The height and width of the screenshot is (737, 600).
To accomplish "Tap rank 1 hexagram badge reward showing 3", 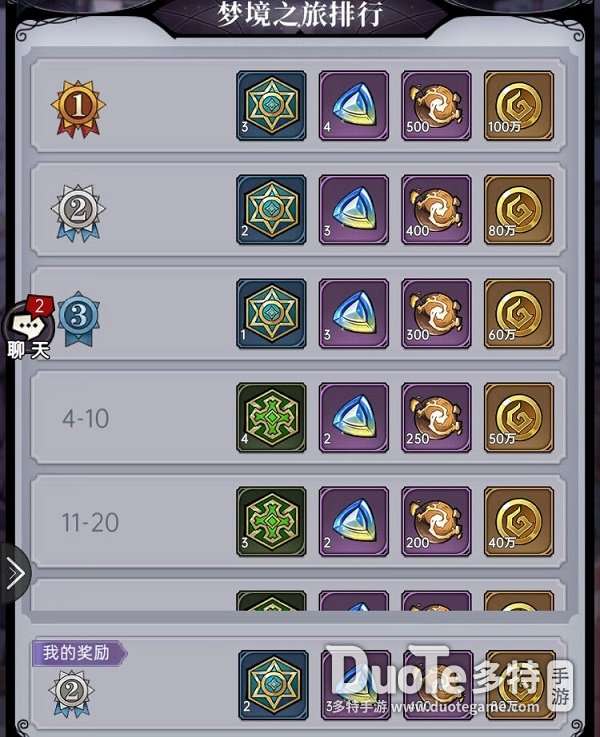I will click(271, 106).
